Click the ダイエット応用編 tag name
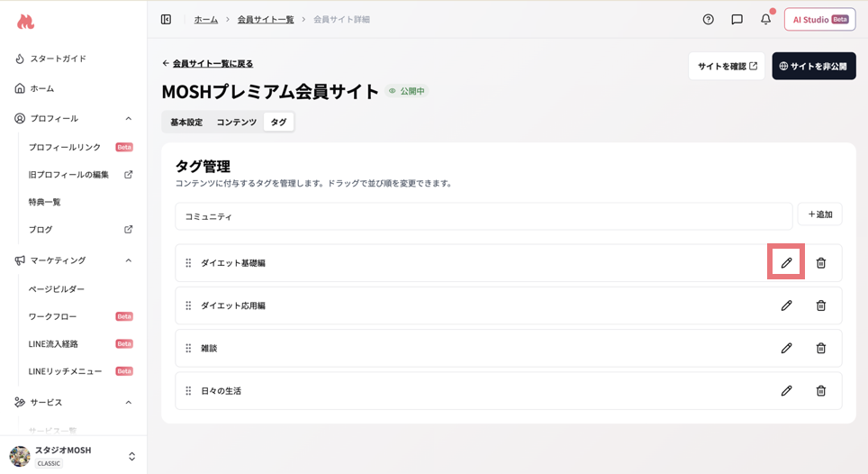 [x=233, y=305]
